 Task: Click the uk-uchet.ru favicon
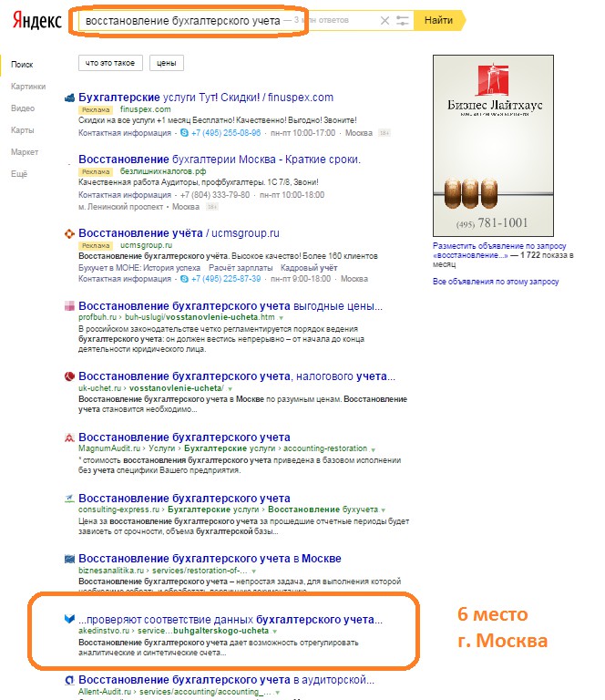69,376
